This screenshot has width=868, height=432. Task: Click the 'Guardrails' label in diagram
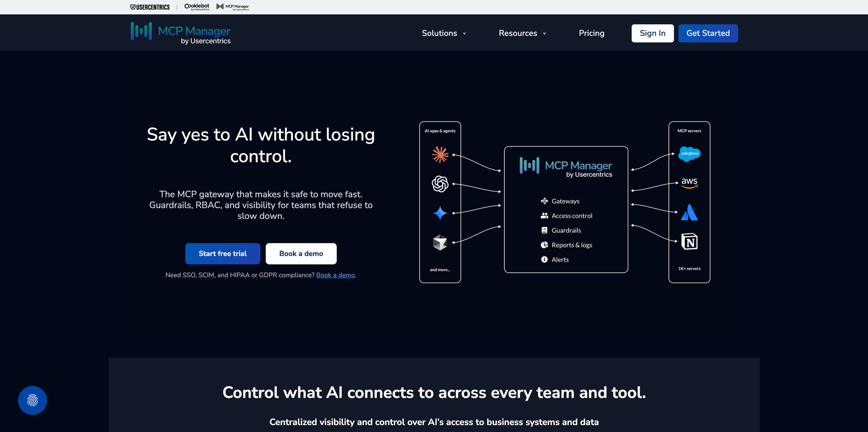click(x=566, y=230)
